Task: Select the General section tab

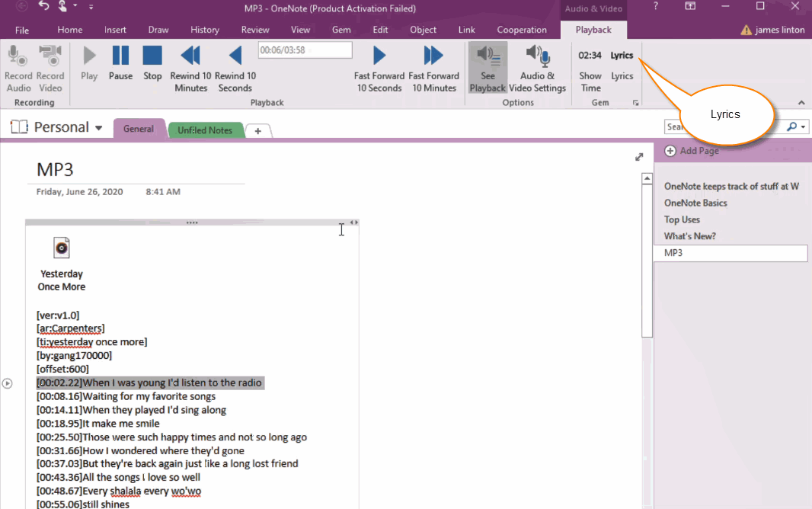Action: point(139,129)
